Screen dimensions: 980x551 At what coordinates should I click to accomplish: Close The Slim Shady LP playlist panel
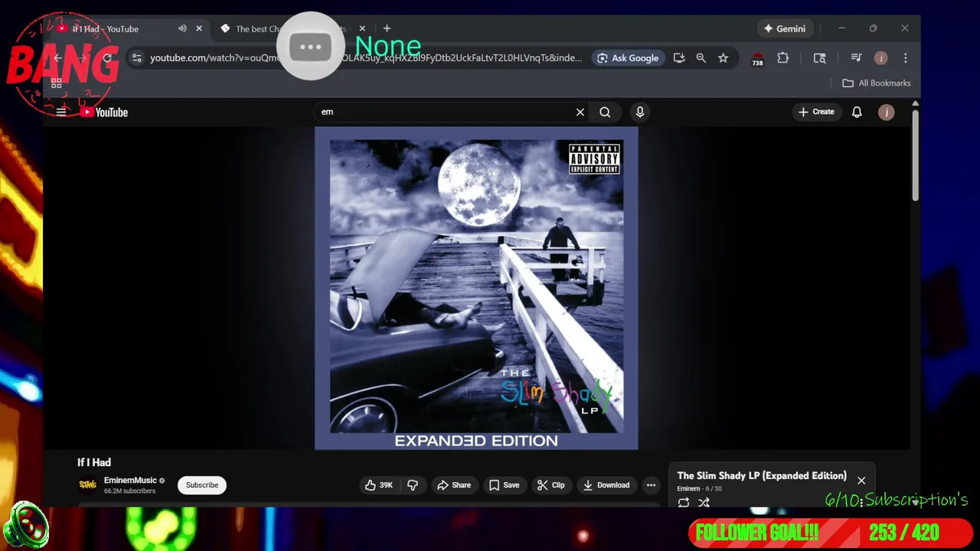click(861, 481)
